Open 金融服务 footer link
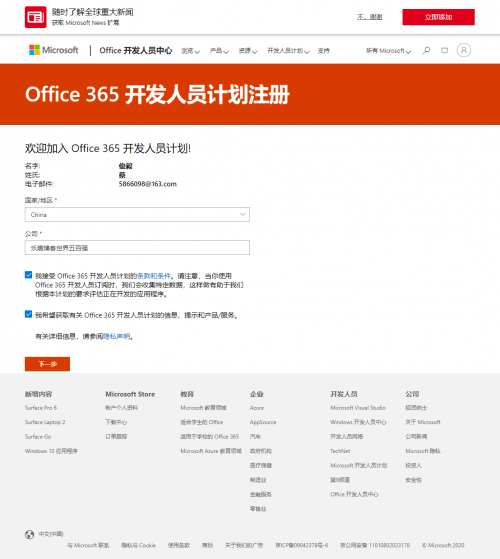The width and height of the screenshot is (500, 559). click(261, 494)
